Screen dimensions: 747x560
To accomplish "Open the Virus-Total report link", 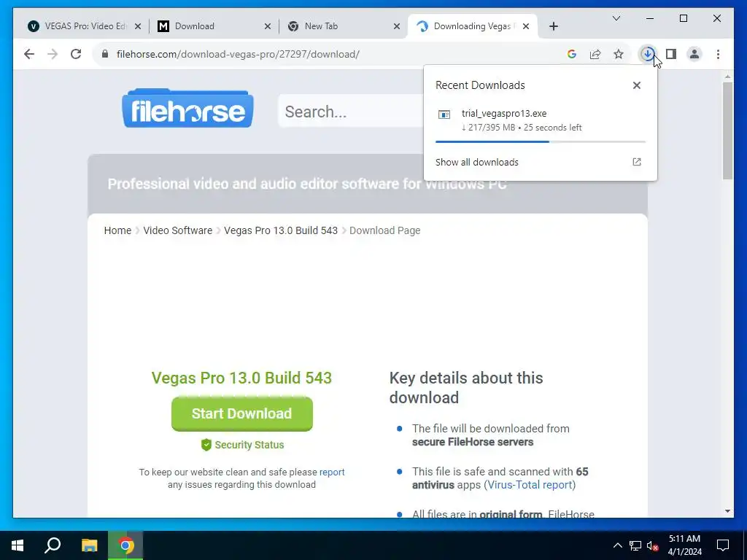I will pos(530,485).
